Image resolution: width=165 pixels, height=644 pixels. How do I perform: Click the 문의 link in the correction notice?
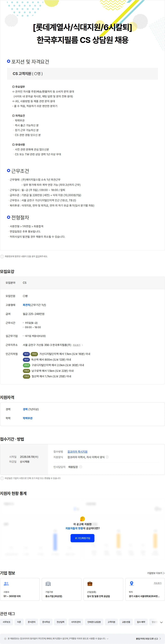pos(38,256)
